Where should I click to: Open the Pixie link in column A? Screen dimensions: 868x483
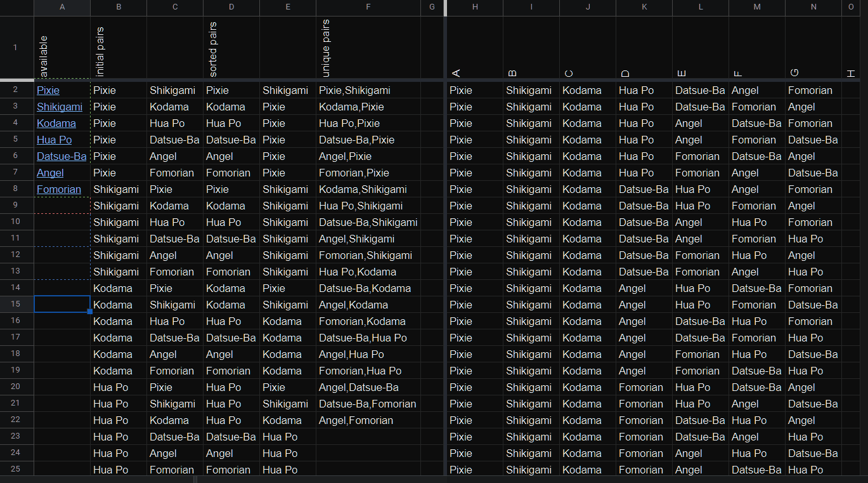coord(48,90)
